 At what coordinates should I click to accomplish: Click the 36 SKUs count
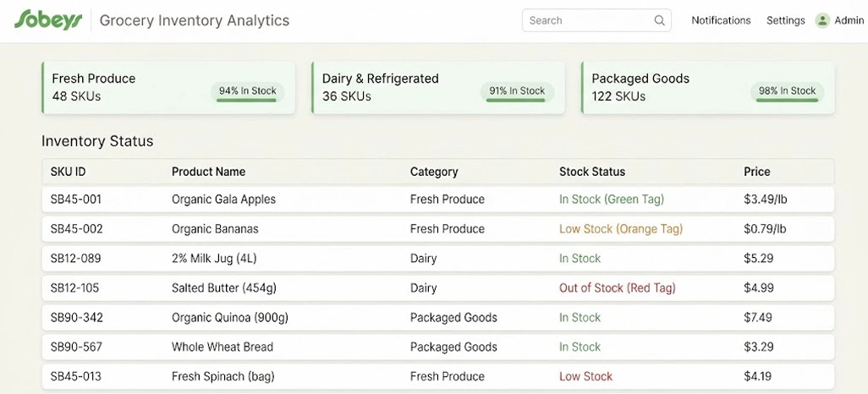[x=347, y=96]
